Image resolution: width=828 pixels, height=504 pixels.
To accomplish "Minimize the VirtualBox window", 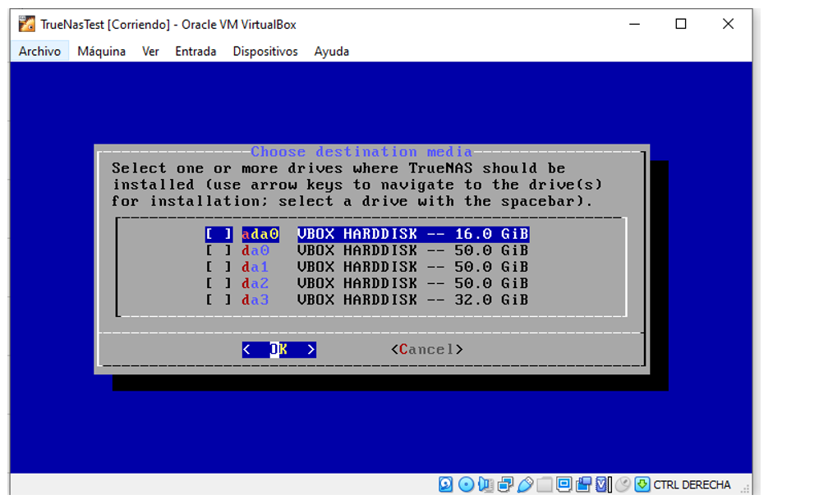I will (635, 24).
